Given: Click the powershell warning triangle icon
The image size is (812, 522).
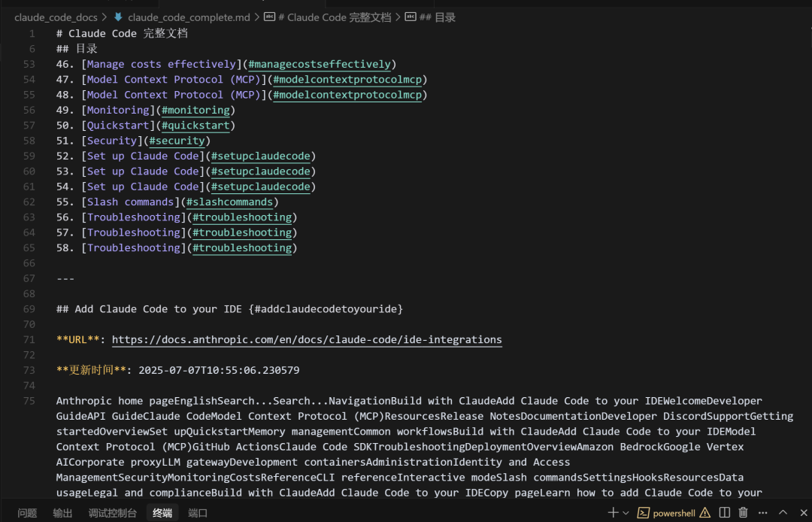Looking at the screenshot, I should [x=704, y=513].
